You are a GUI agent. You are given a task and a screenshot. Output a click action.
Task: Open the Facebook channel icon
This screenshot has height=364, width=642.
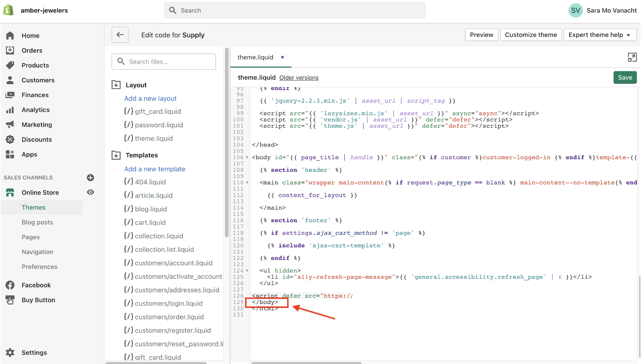tap(10, 285)
